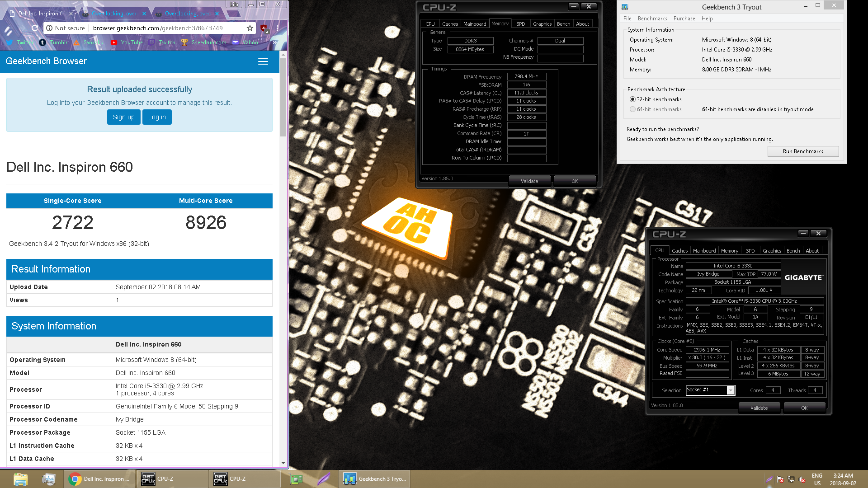Click the Log in button
Screen dimensions: 868x488
[157, 117]
